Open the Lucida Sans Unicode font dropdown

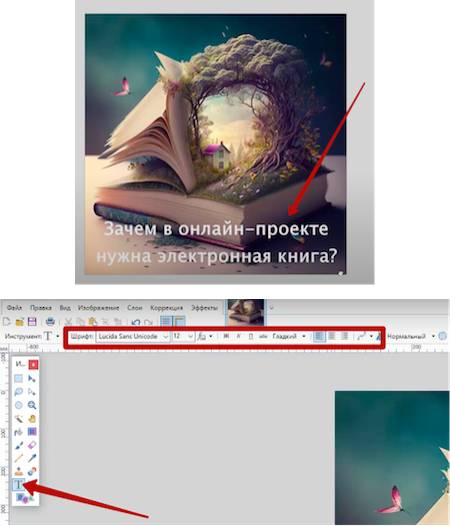click(x=133, y=336)
